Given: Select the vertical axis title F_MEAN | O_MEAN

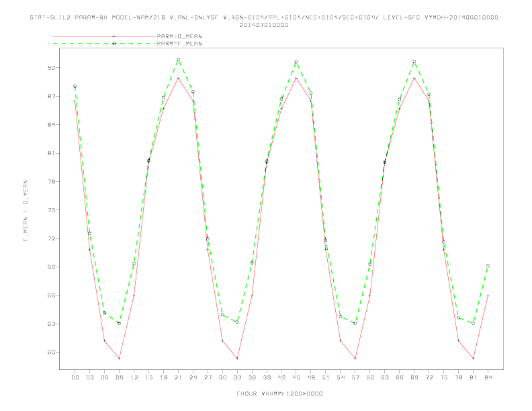Looking at the screenshot, I should click(26, 211).
